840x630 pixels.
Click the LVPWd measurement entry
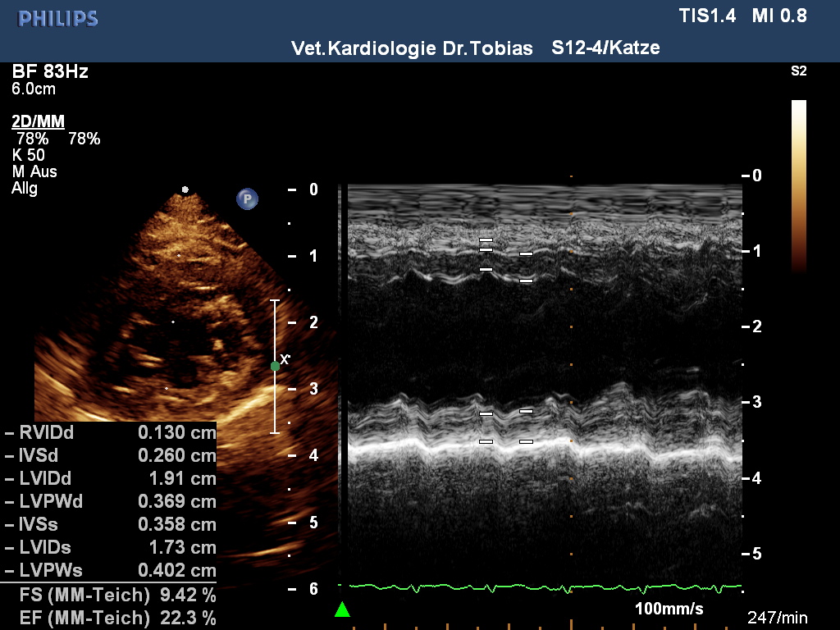tap(111, 501)
